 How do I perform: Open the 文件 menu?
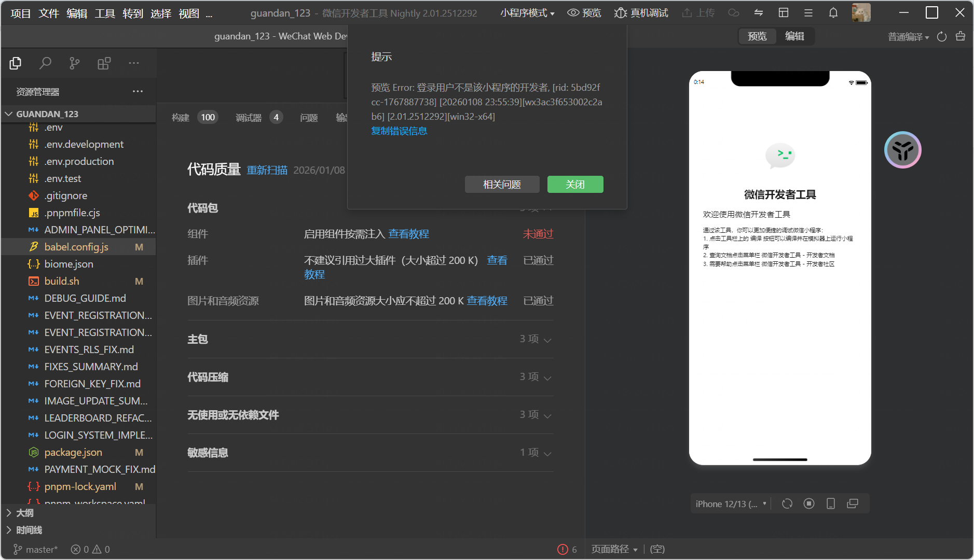coord(49,13)
